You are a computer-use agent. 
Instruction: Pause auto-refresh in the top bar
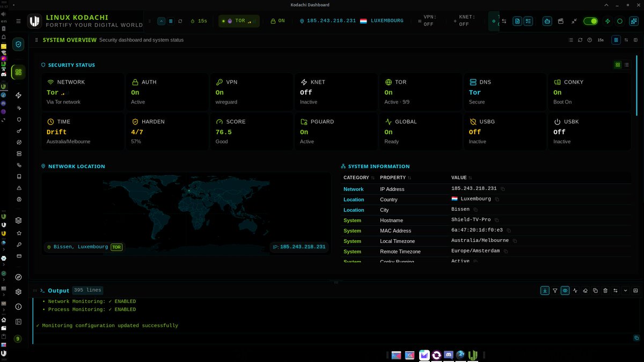click(171, 21)
